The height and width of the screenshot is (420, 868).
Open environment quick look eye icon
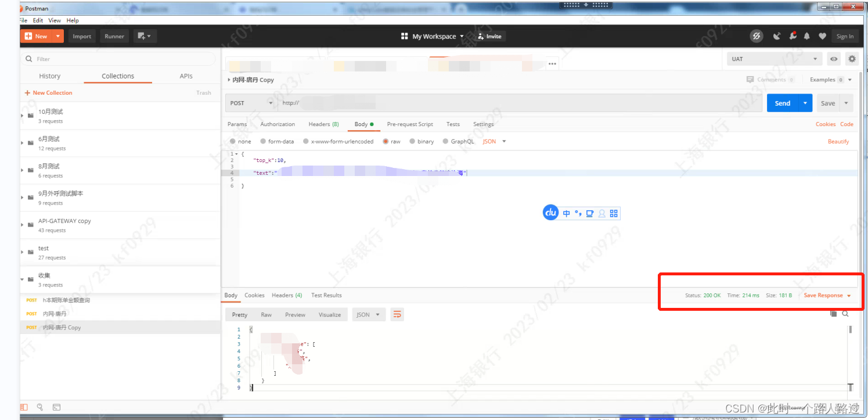[x=834, y=59]
